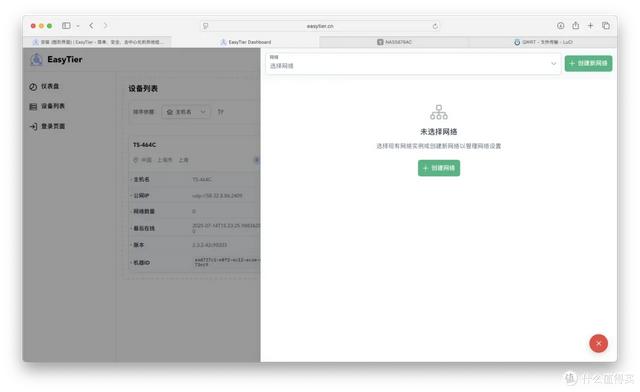Click the device list icon in sidebar
The height and width of the screenshot is (392, 640).
point(33,107)
